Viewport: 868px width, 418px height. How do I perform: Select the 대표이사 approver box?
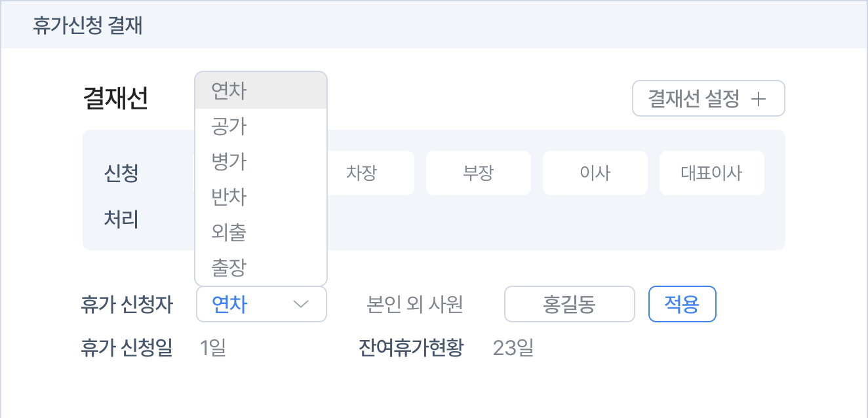[711, 173]
